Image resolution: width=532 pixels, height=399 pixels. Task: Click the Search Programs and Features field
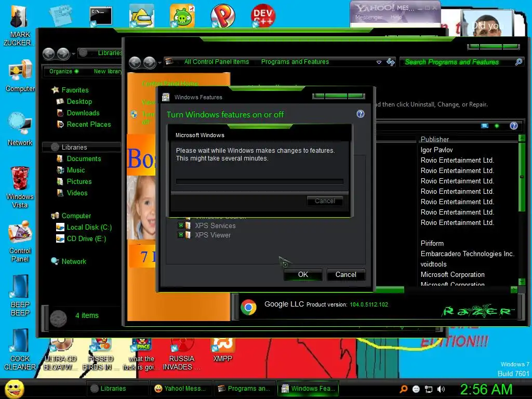tap(458, 62)
